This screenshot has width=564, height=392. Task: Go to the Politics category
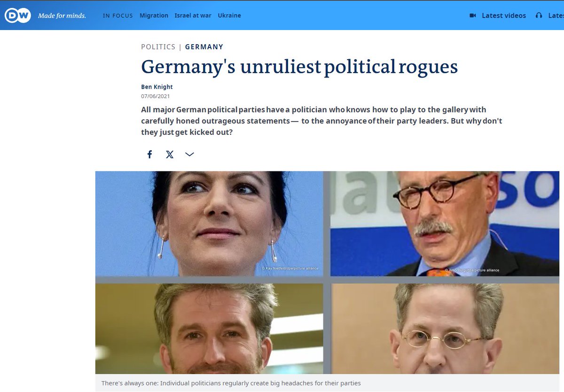(x=158, y=47)
